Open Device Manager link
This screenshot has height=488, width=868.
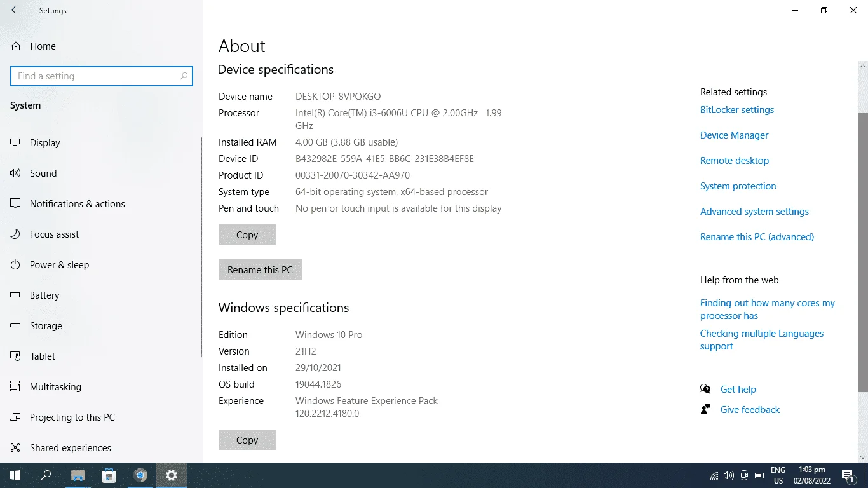[x=734, y=135]
